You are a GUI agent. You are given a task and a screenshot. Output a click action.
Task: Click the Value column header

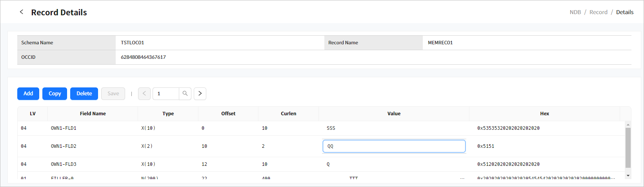(x=394, y=114)
